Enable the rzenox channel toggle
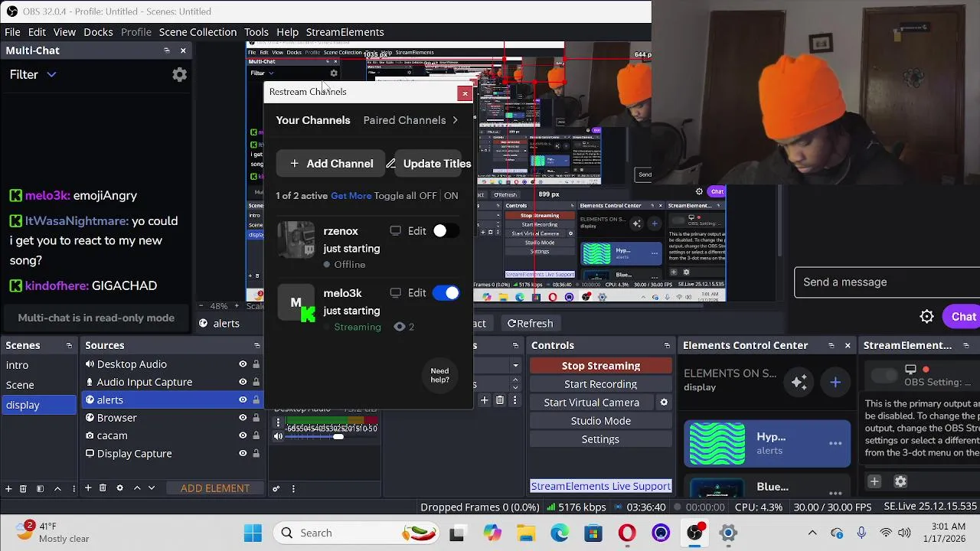This screenshot has height=551, width=980. point(445,230)
